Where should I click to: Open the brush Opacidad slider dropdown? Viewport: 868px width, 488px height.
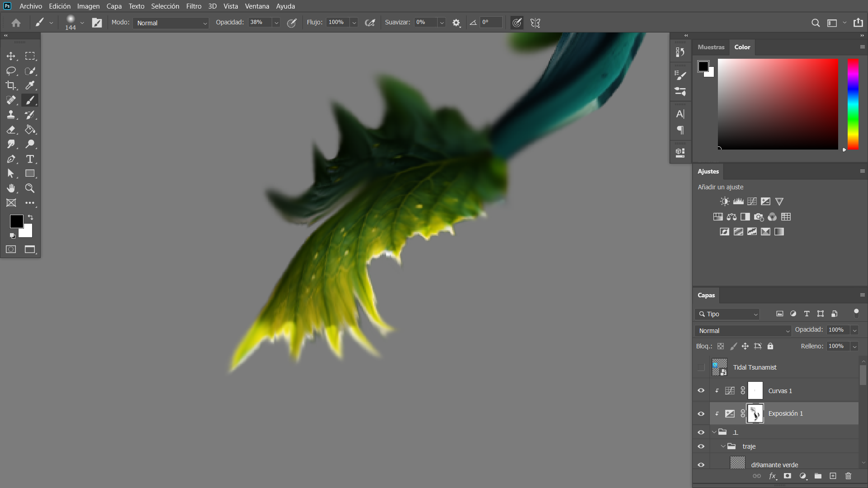pos(276,23)
